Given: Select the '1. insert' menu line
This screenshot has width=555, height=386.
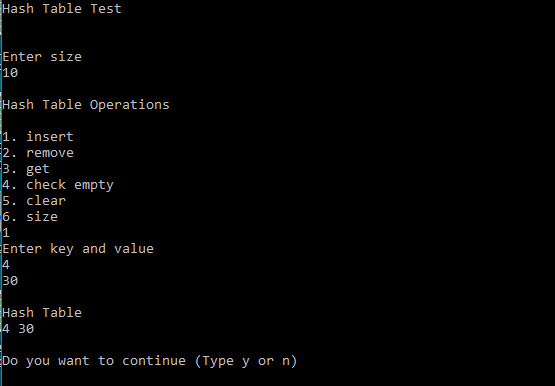Looking at the screenshot, I should tap(38, 137).
